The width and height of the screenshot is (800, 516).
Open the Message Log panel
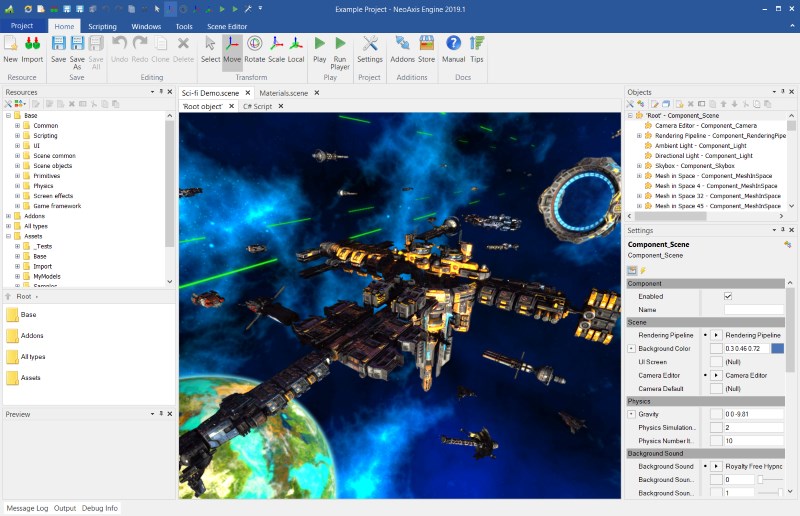coord(27,508)
